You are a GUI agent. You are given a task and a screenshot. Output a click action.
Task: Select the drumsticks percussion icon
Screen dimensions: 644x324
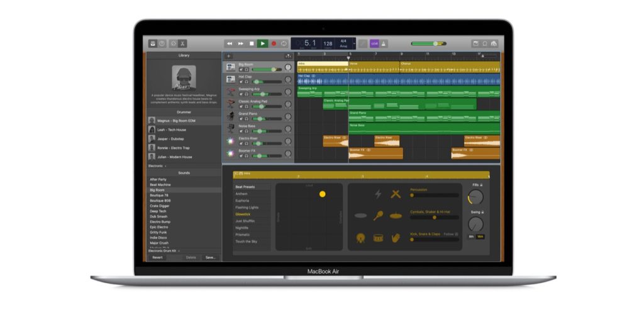tap(395, 194)
